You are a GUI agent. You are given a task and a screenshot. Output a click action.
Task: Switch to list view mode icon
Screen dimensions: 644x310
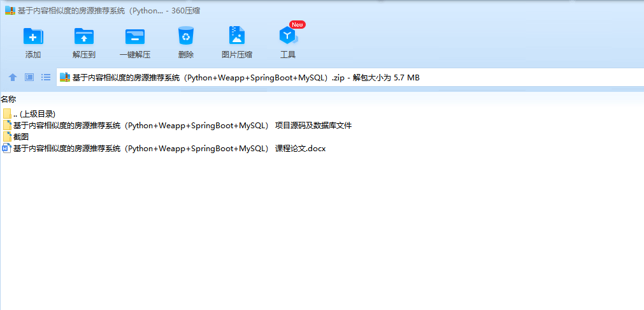(46, 77)
